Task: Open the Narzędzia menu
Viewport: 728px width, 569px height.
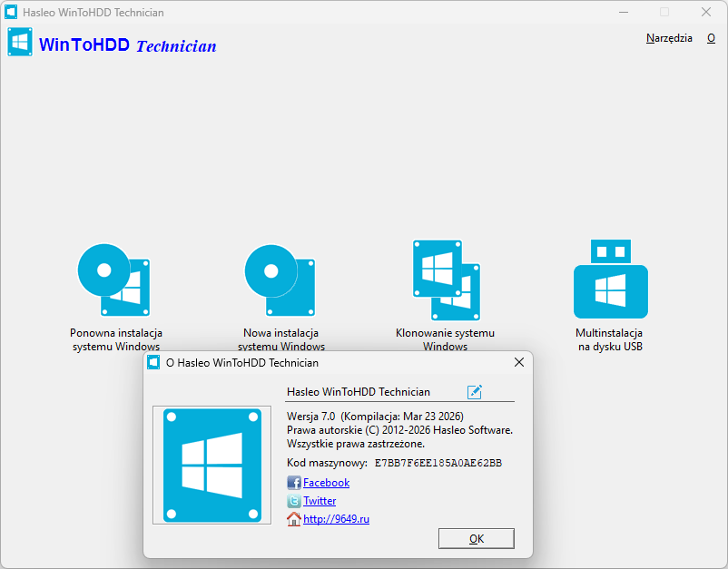Action: (669, 38)
